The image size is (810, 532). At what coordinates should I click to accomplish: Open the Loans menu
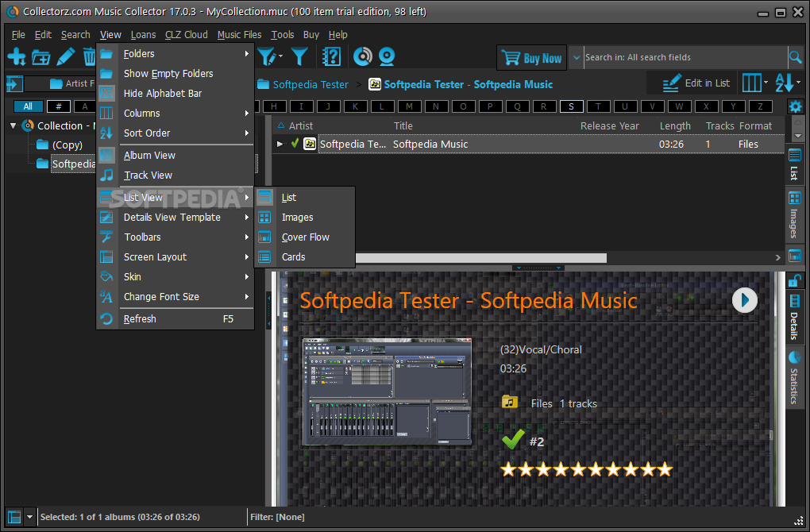143,35
